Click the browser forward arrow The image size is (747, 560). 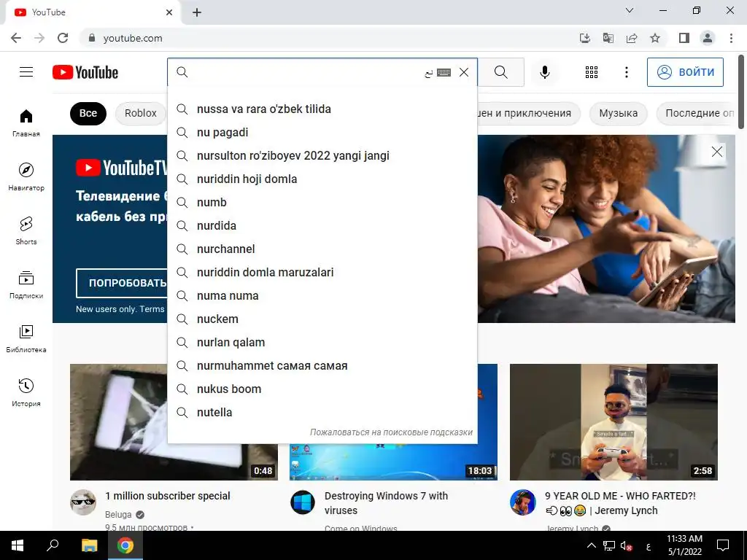39,38
